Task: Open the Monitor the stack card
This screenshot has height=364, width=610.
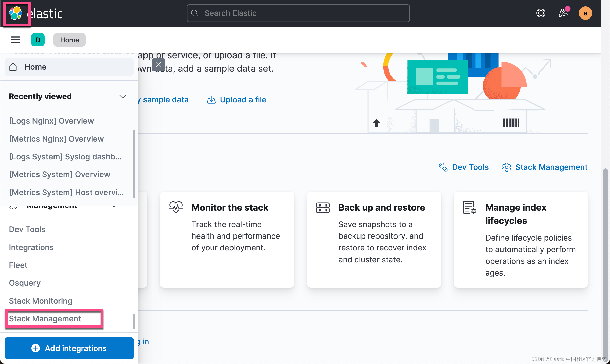Action: click(x=227, y=240)
